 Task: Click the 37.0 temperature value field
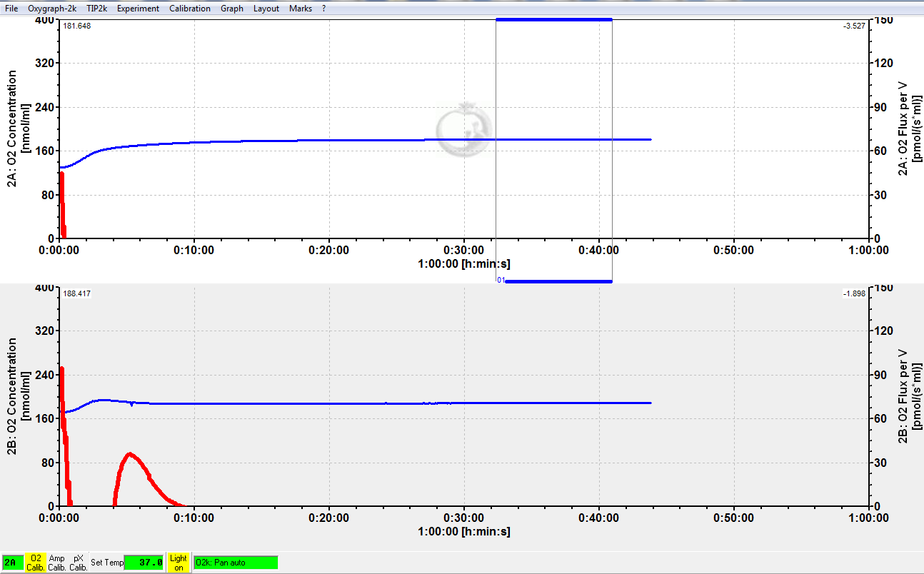144,563
